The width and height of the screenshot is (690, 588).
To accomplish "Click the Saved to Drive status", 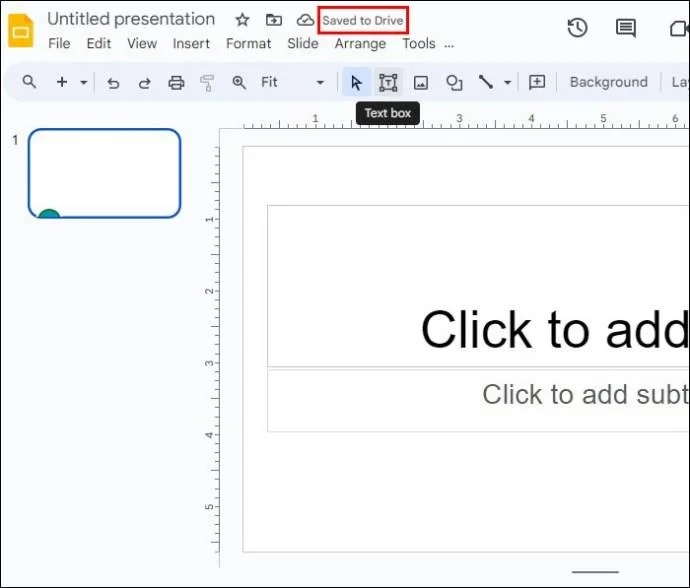I will click(x=363, y=20).
